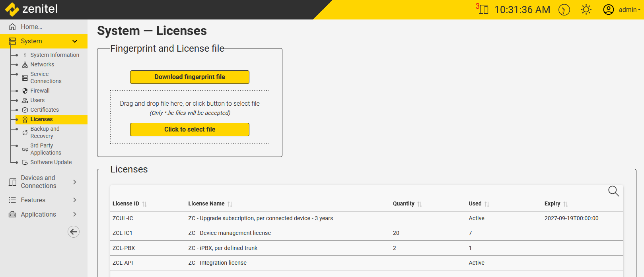Open the connected devices notification icon
The image size is (644, 277).
click(483, 9)
